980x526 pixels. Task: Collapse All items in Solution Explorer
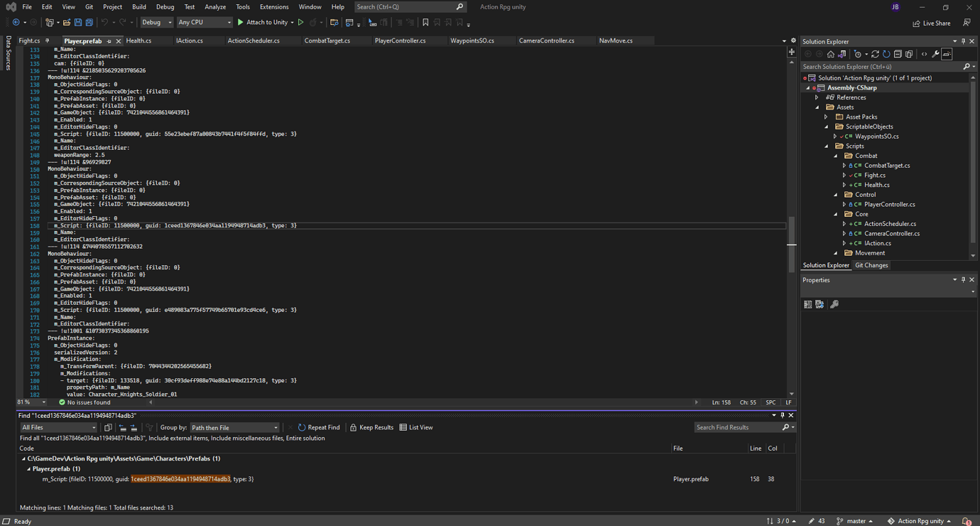(x=897, y=53)
